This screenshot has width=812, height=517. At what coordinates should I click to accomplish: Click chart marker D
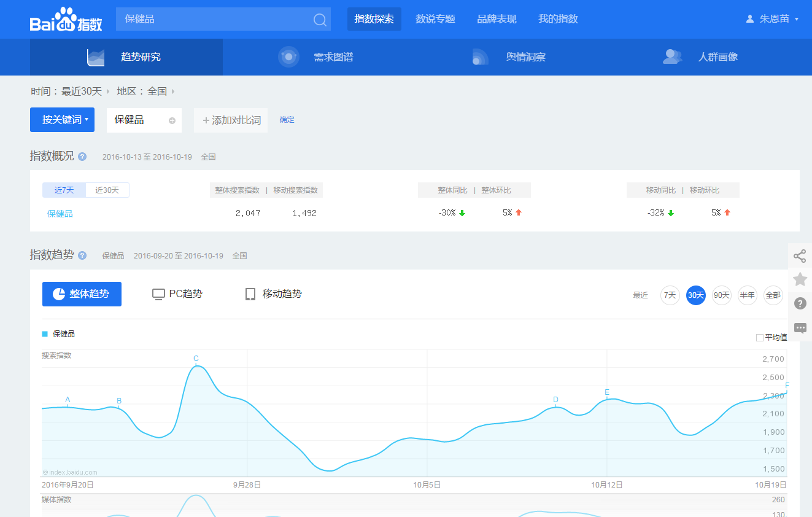(555, 400)
